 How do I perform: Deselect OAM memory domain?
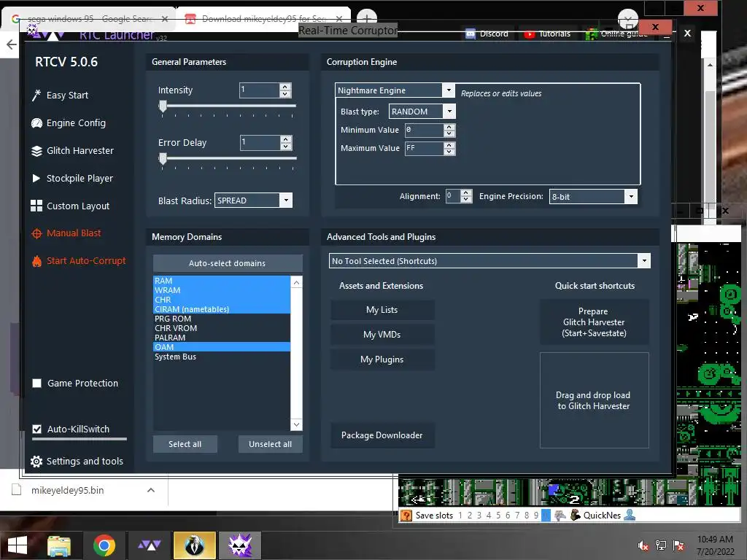pos(222,347)
